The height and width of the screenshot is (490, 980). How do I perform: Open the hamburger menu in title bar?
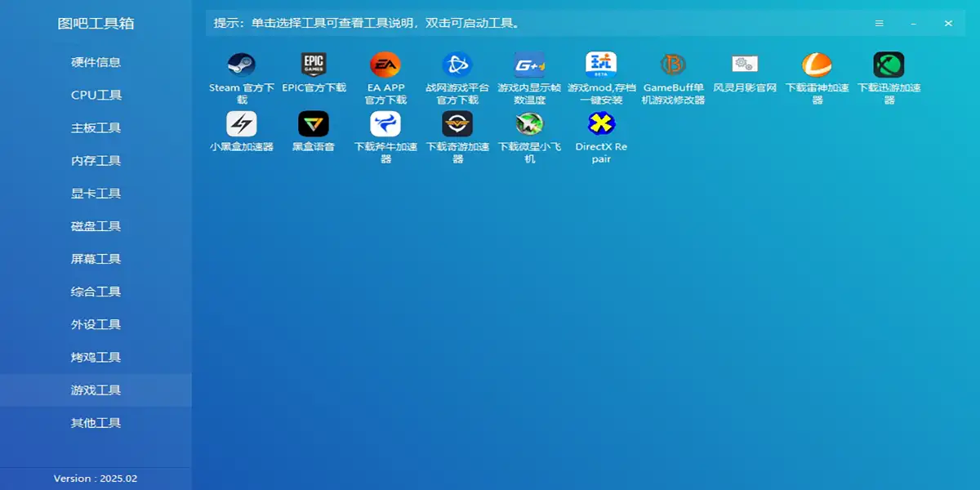[880, 24]
